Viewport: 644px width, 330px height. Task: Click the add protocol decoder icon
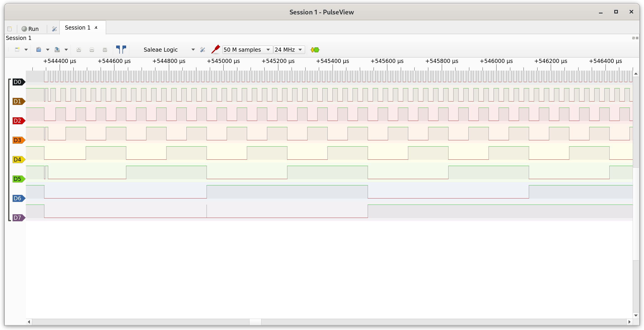pos(315,50)
